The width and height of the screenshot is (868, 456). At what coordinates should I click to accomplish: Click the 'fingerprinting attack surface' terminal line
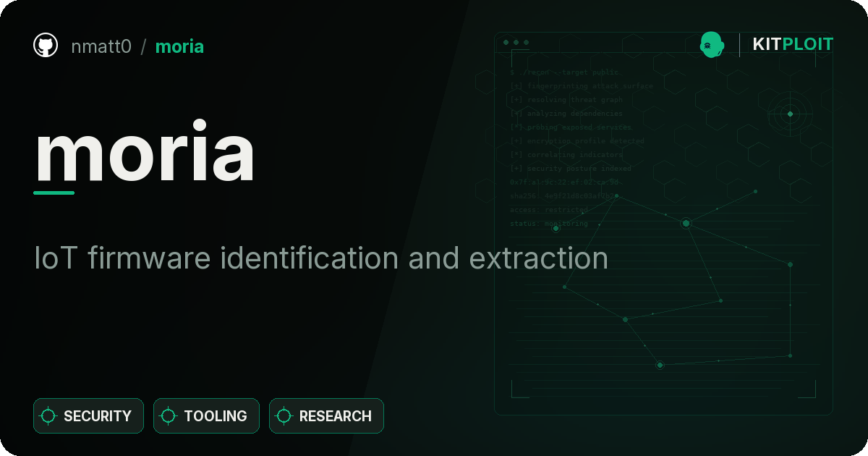tap(581, 86)
